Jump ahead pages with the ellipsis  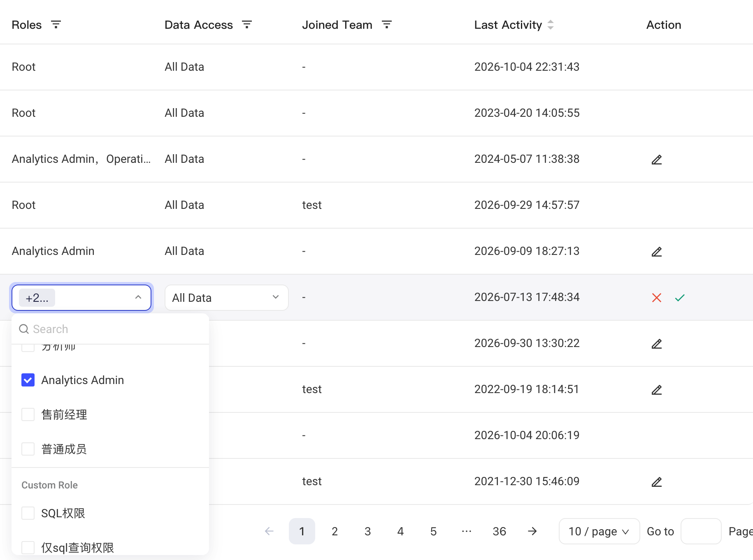[x=467, y=531]
